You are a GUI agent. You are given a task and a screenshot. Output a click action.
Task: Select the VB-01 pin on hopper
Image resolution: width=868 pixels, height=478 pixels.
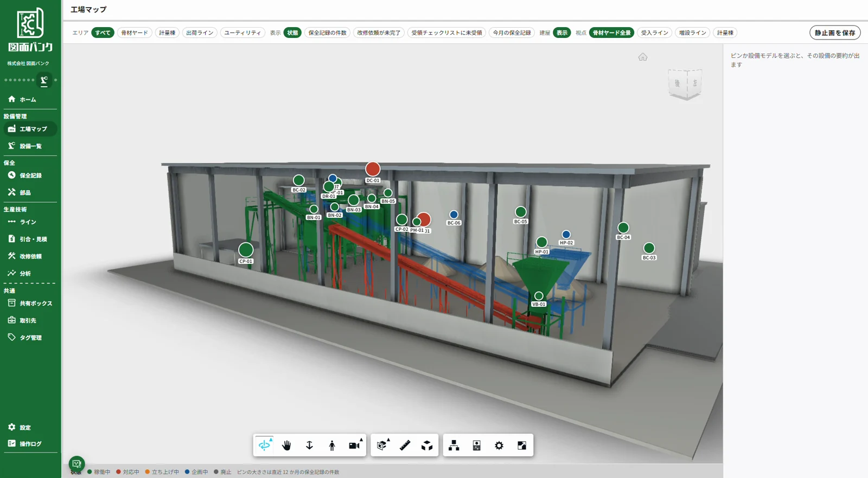(x=539, y=296)
